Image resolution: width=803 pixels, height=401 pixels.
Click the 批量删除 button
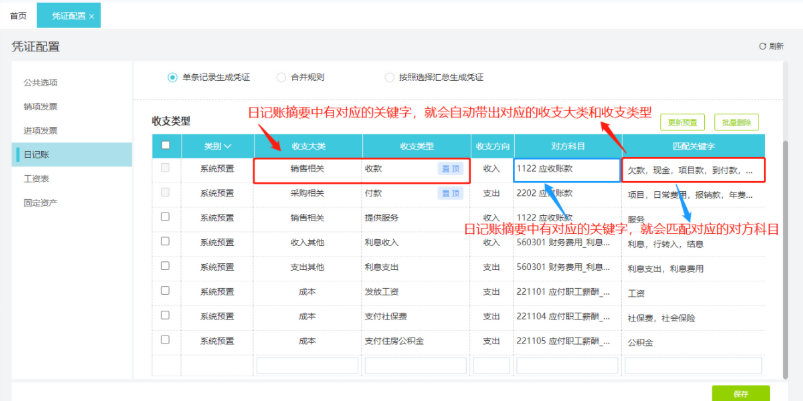click(736, 122)
